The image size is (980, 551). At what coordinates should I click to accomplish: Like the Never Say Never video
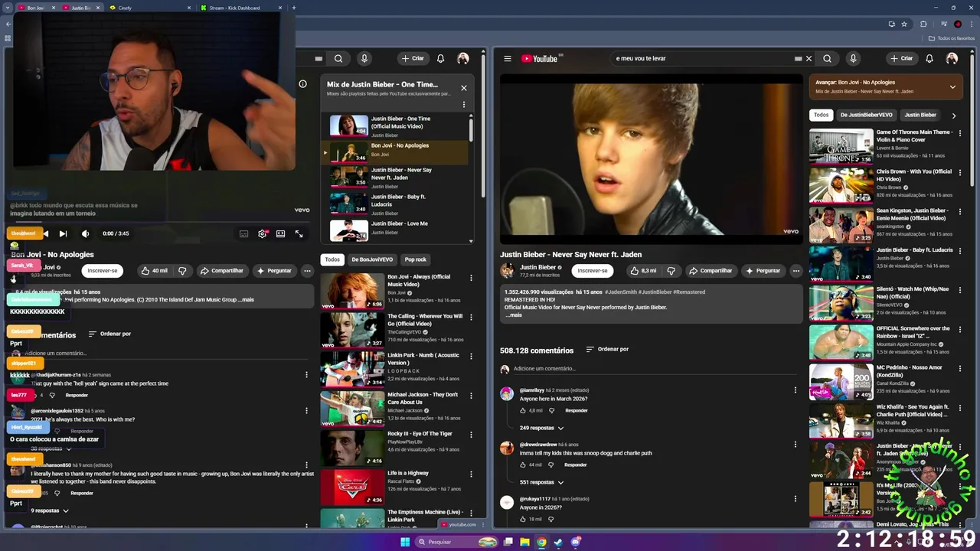point(643,271)
